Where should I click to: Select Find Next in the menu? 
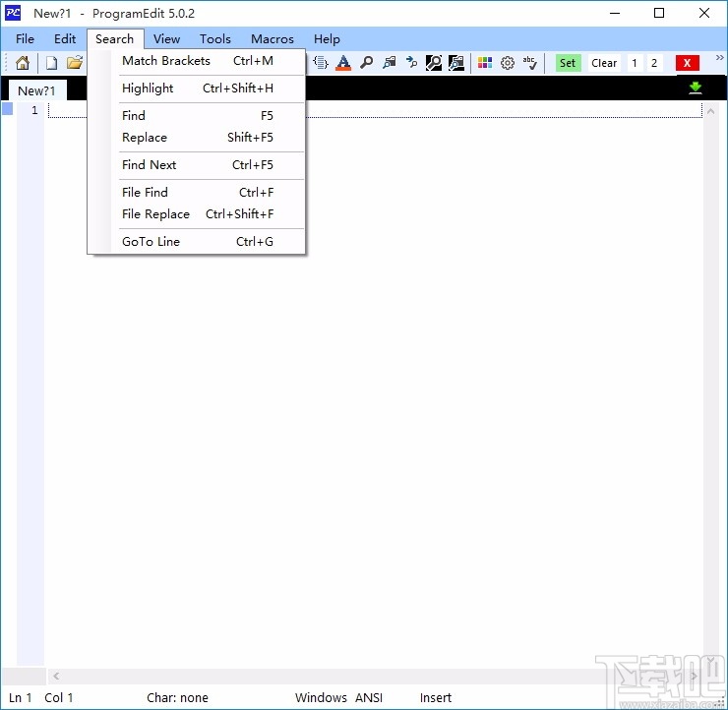click(x=198, y=165)
